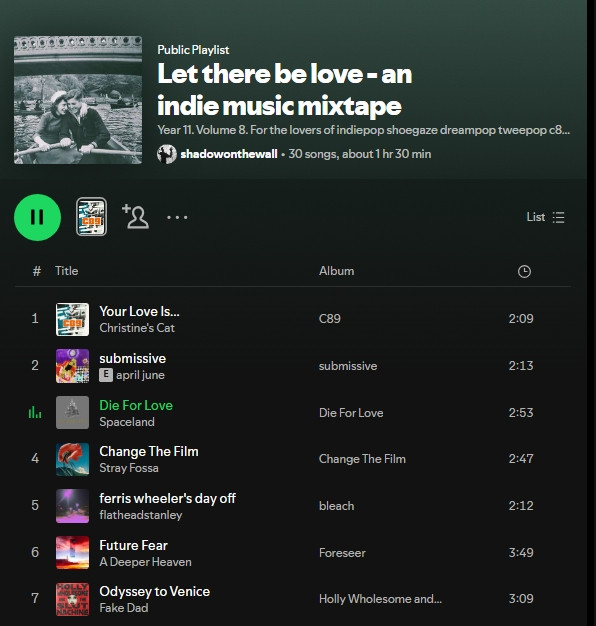Click the 2:09 duration of track 1
Image resolution: width=596 pixels, height=626 pixels.
(521, 319)
